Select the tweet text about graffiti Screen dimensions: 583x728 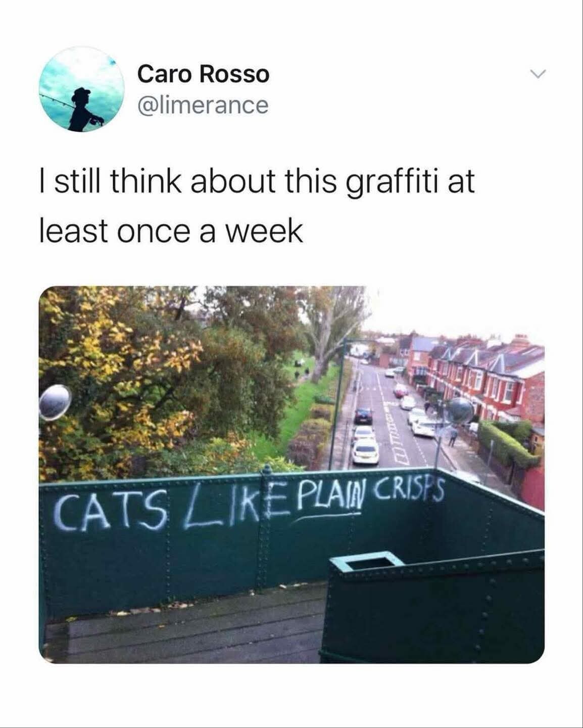257,205
